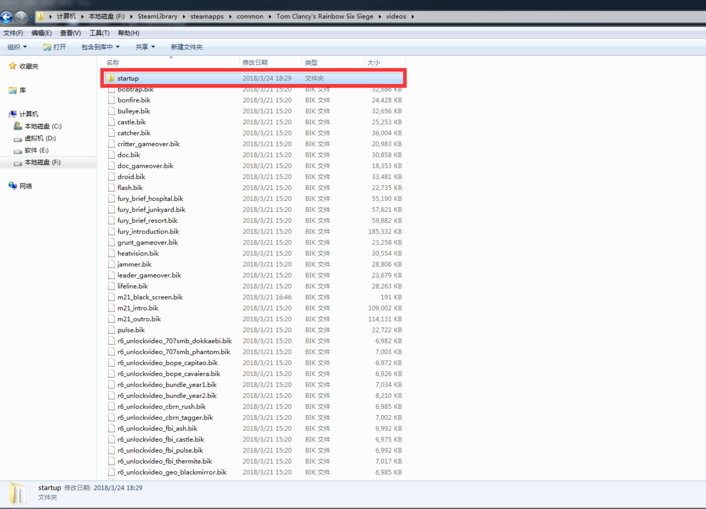Sort by the Name column header
This screenshot has width=706, height=509.
click(x=171, y=63)
